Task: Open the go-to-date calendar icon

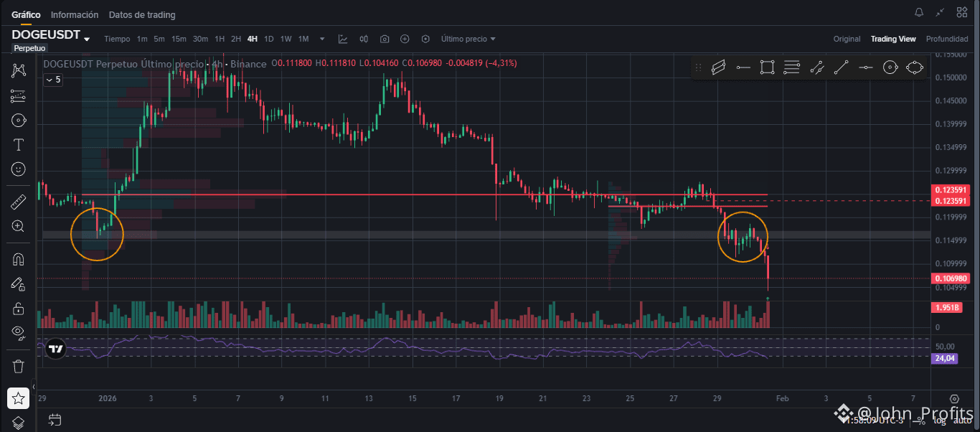Action: coord(55,419)
